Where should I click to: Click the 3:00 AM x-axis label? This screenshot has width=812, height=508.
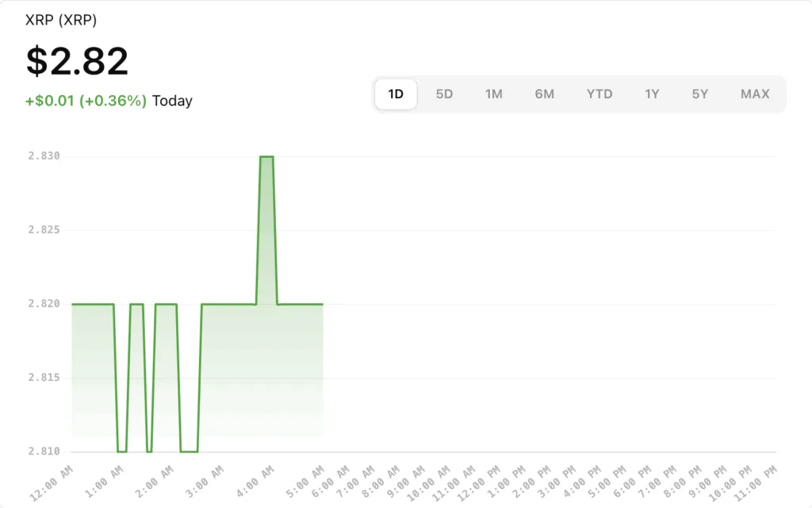point(204,482)
